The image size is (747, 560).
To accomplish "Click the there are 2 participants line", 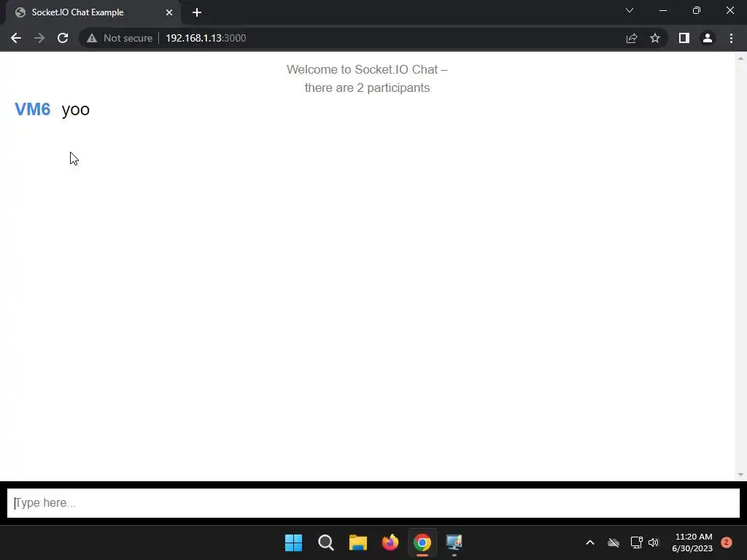I will [368, 87].
